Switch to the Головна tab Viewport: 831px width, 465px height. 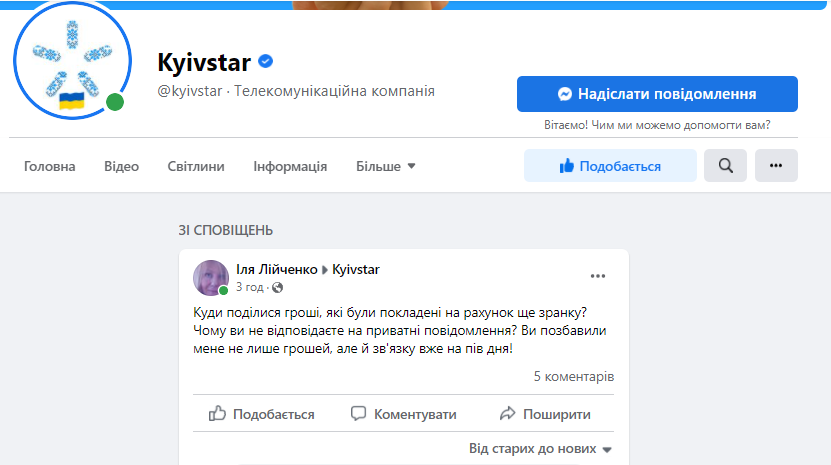point(50,166)
